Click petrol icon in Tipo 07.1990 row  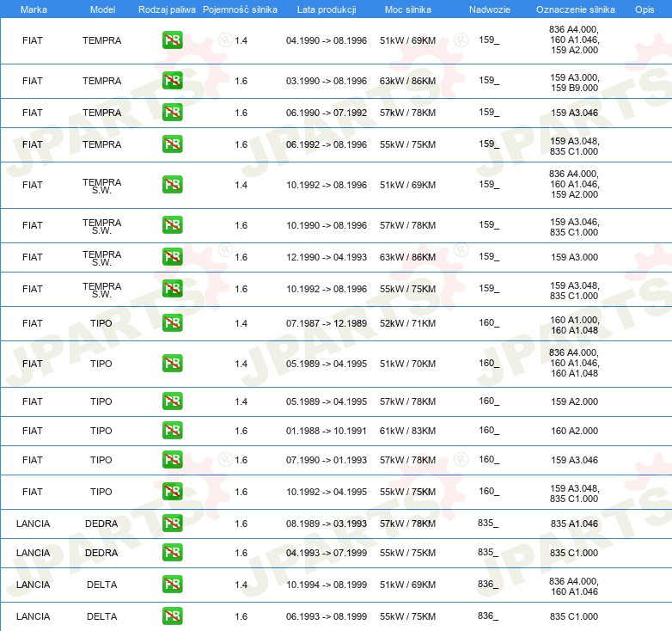click(172, 460)
